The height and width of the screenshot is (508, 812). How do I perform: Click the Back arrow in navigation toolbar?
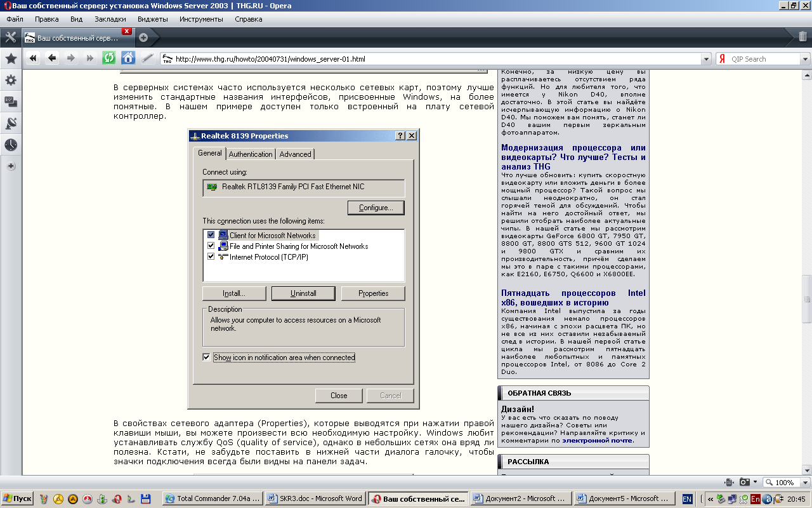[52, 58]
